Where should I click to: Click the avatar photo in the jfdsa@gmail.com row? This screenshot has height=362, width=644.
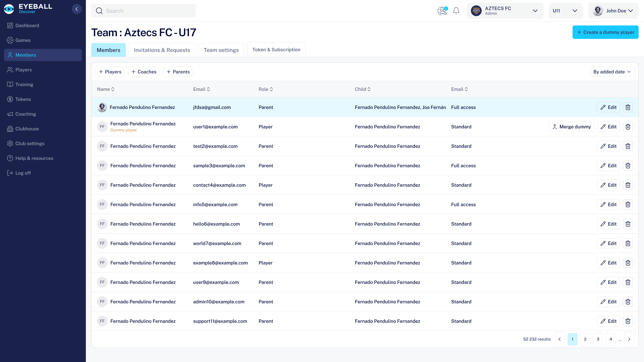pyautogui.click(x=102, y=107)
